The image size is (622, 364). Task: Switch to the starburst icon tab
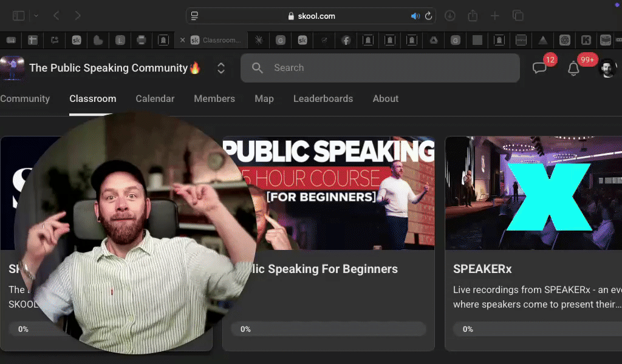coord(259,40)
